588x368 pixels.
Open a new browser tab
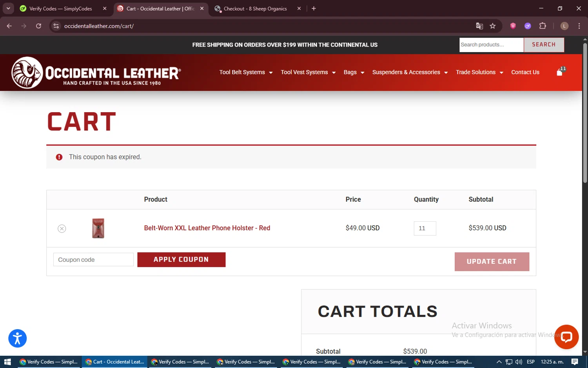[x=314, y=8]
